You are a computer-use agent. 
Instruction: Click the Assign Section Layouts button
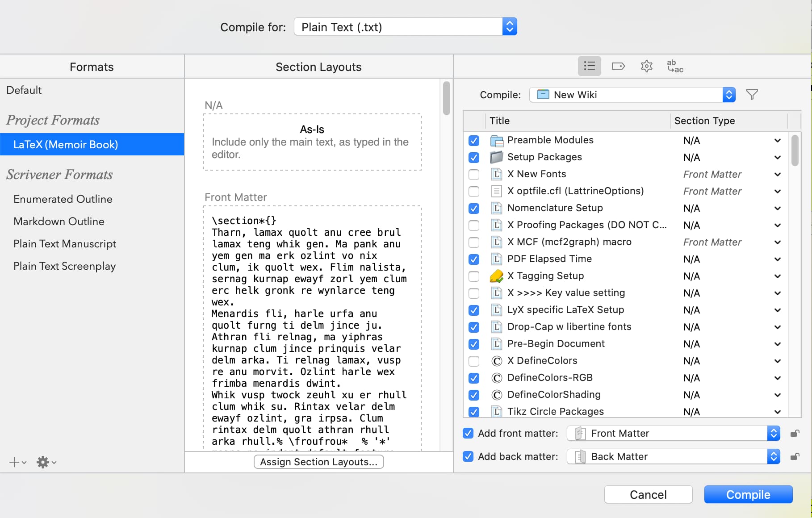(318, 462)
